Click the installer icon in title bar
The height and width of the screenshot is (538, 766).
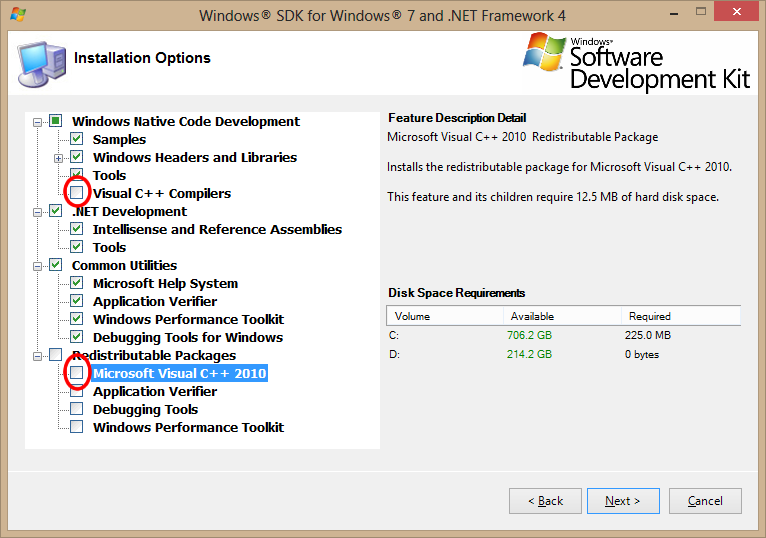pos(18,16)
